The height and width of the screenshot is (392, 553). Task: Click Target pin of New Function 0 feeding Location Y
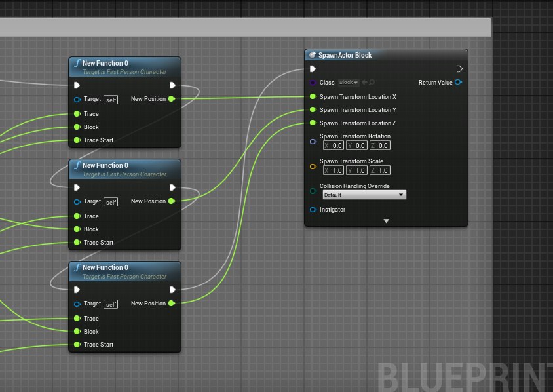click(77, 202)
